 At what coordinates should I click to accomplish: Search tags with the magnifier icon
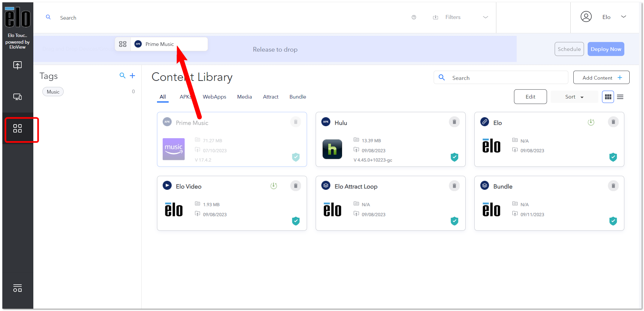123,76
